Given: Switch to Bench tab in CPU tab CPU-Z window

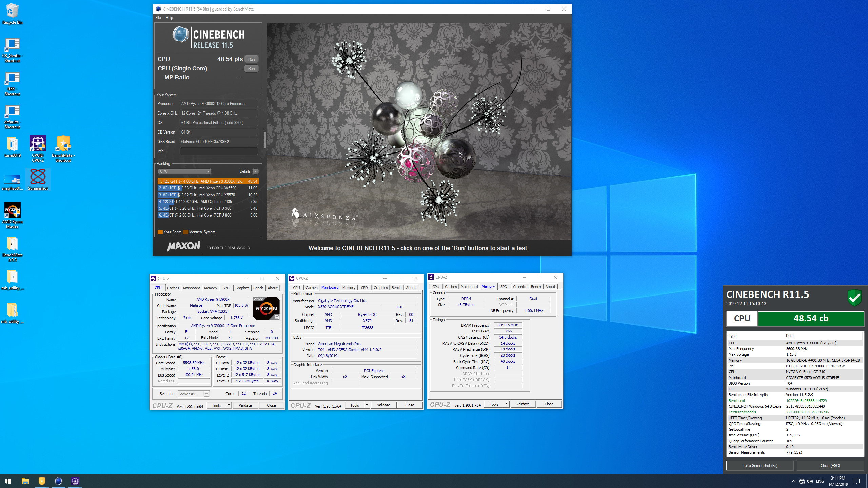Looking at the screenshot, I should pyautogui.click(x=258, y=288).
